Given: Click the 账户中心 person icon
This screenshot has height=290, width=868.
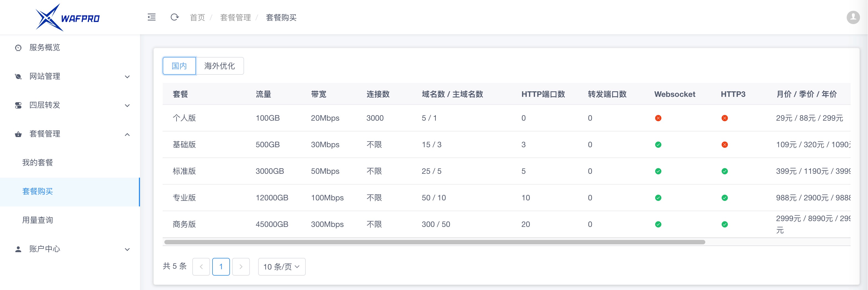Looking at the screenshot, I should pos(18,249).
